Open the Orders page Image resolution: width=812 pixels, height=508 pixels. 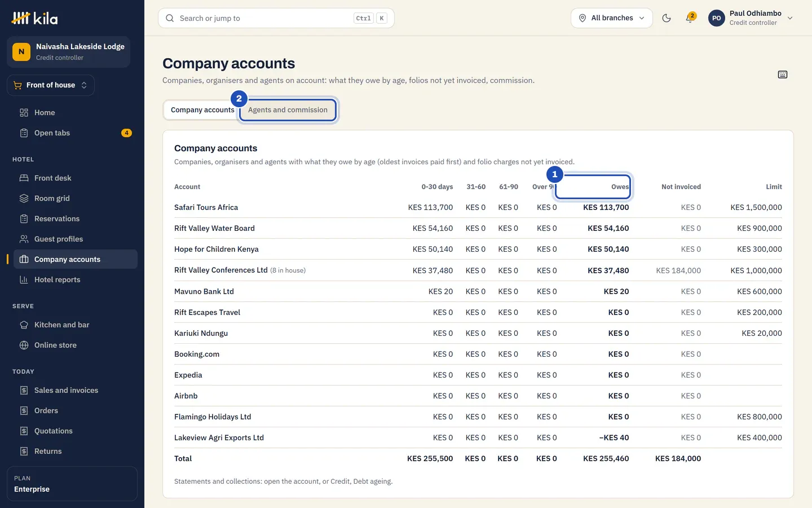click(x=76, y=410)
